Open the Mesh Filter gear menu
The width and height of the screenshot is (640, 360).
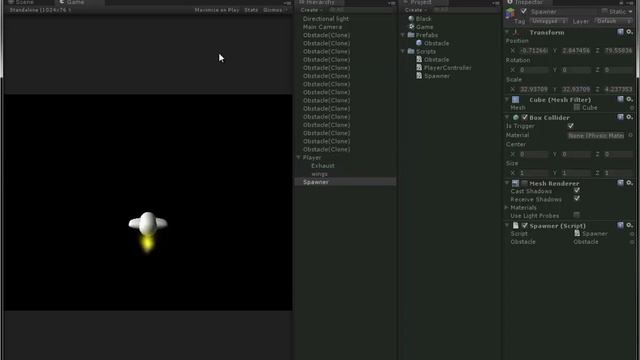[x=629, y=99]
